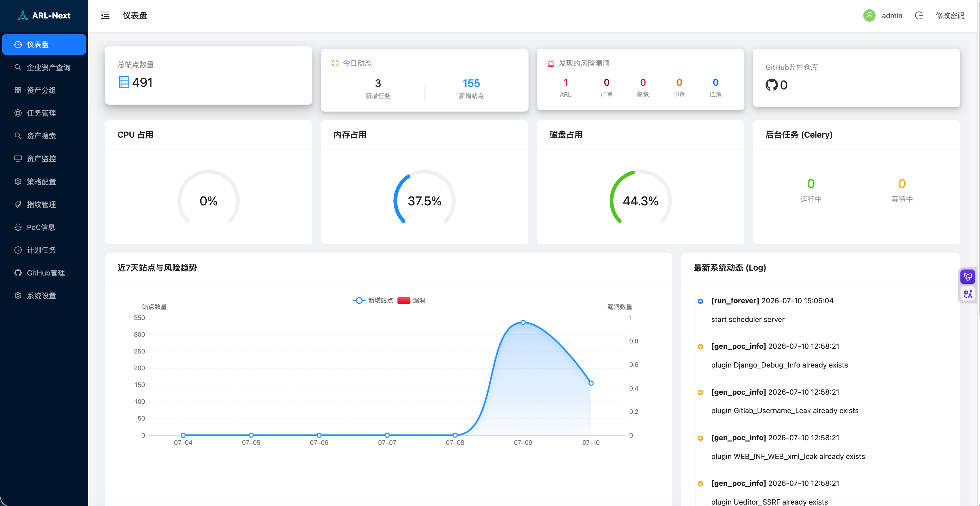Image resolution: width=980 pixels, height=506 pixels.
Task: Go to 系统设置
Action: coord(44,296)
